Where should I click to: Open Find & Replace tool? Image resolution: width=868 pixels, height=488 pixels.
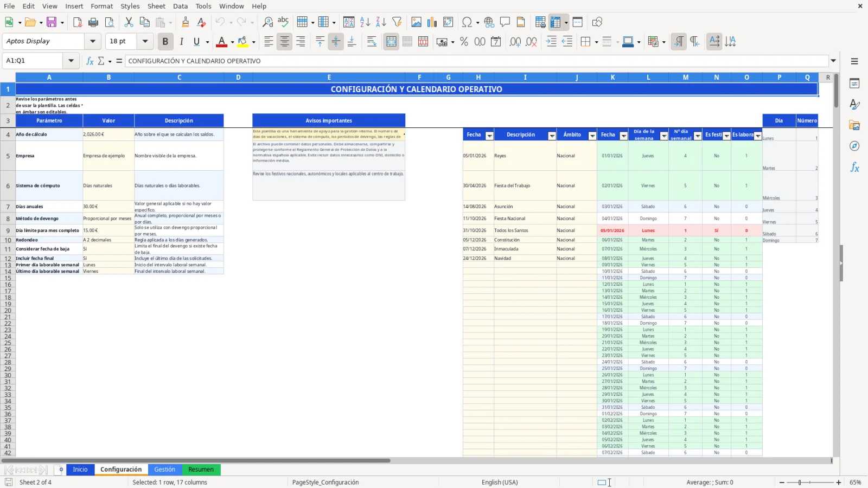point(267,22)
